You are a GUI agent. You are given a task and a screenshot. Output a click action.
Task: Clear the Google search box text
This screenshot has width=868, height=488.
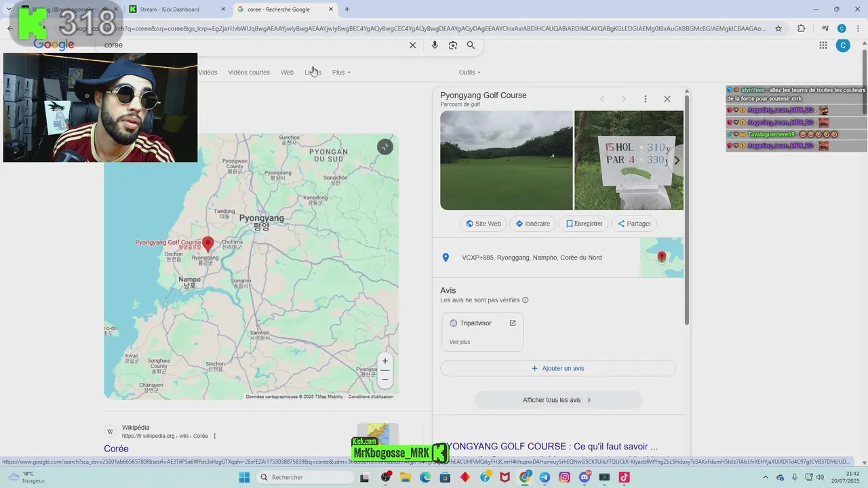[412, 45]
